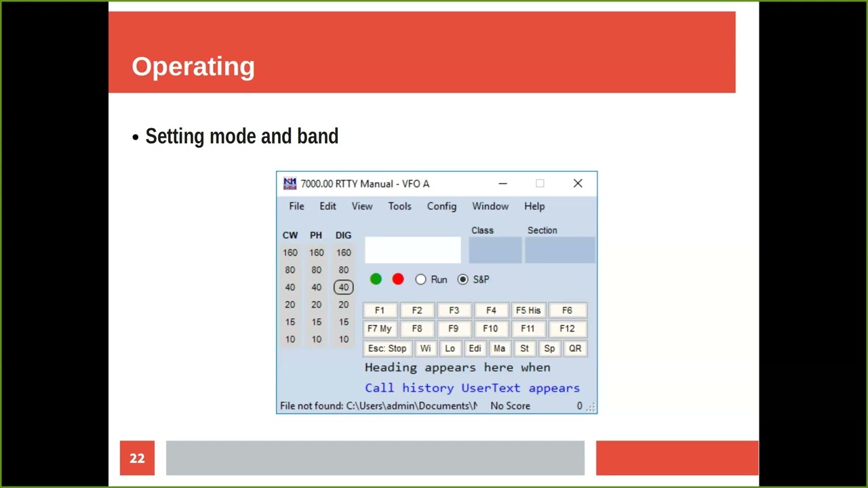Select 15 in the CW column
The image size is (868, 488).
tap(290, 322)
